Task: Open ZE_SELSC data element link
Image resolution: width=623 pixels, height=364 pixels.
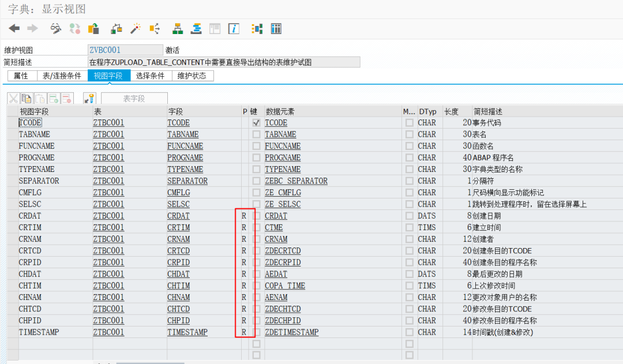Action: tap(283, 204)
